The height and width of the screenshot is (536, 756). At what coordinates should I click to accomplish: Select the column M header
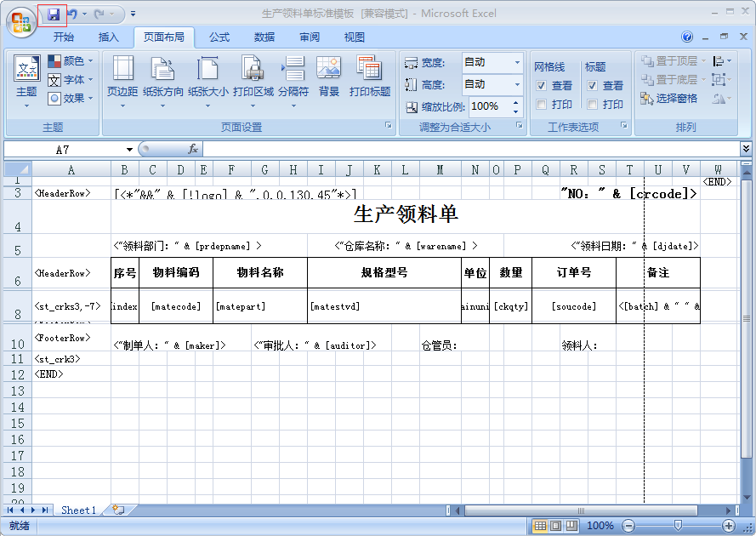click(440, 170)
